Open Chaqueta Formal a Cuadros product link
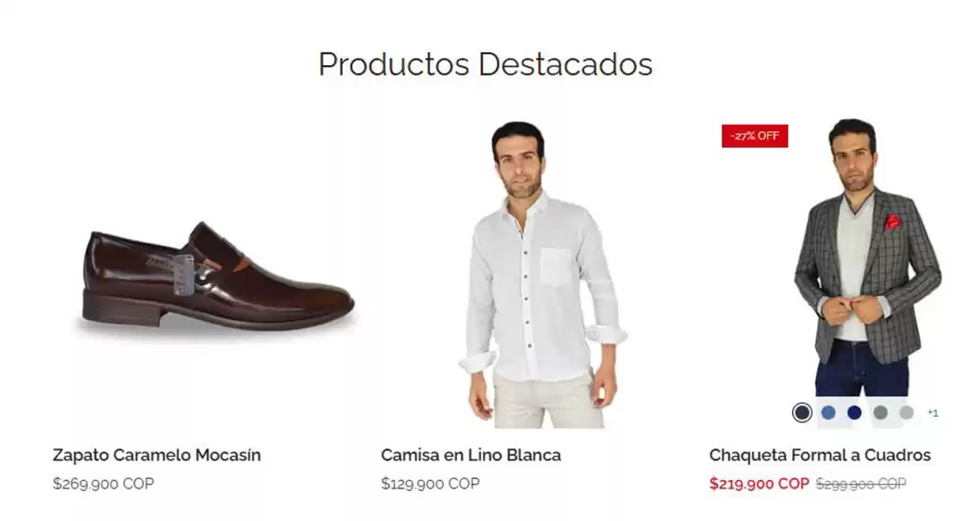The width and height of the screenshot is (980, 521). (820, 455)
